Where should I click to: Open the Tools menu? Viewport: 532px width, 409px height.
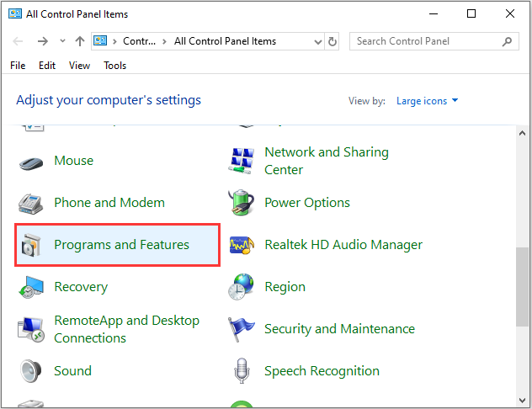click(x=115, y=66)
